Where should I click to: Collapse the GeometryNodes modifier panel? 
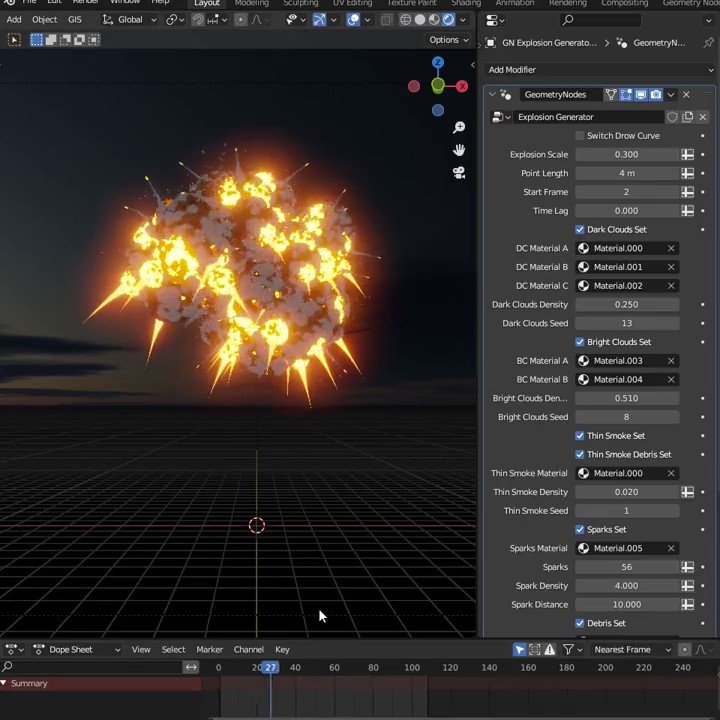click(492, 94)
